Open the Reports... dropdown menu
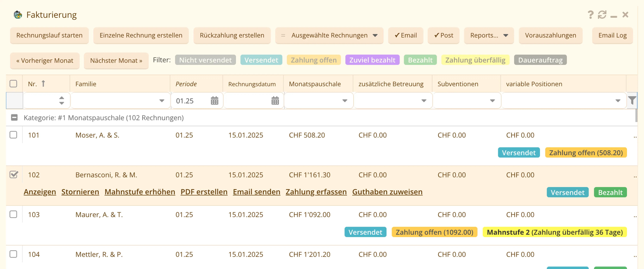Viewport: 644px width, 269px height. coord(489,35)
